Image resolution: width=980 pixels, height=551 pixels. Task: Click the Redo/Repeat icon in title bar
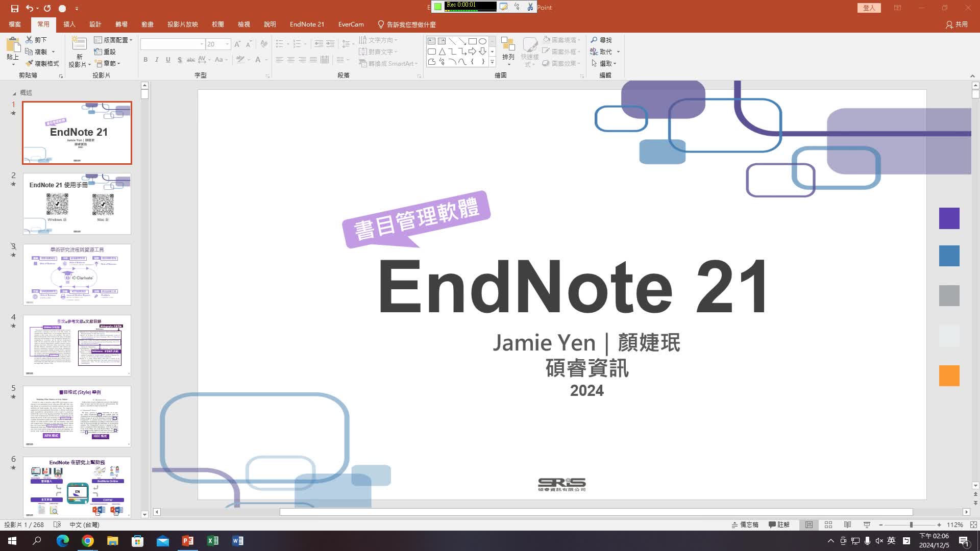click(x=47, y=8)
